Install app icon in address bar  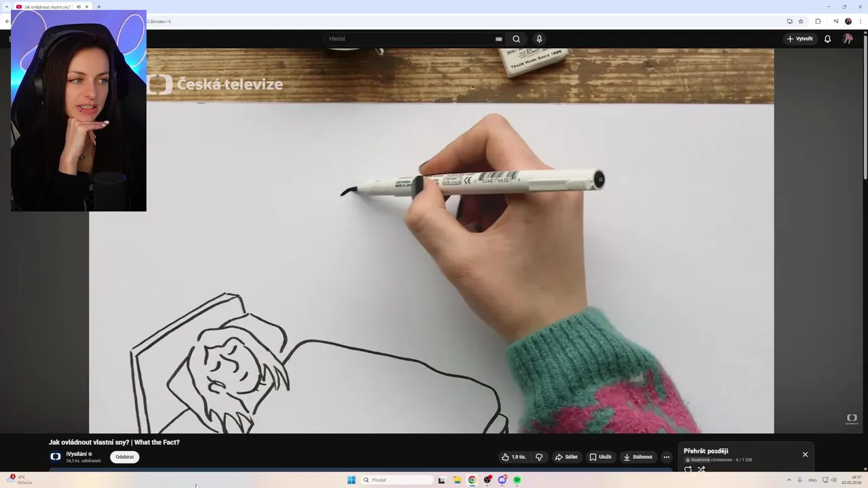point(789,21)
